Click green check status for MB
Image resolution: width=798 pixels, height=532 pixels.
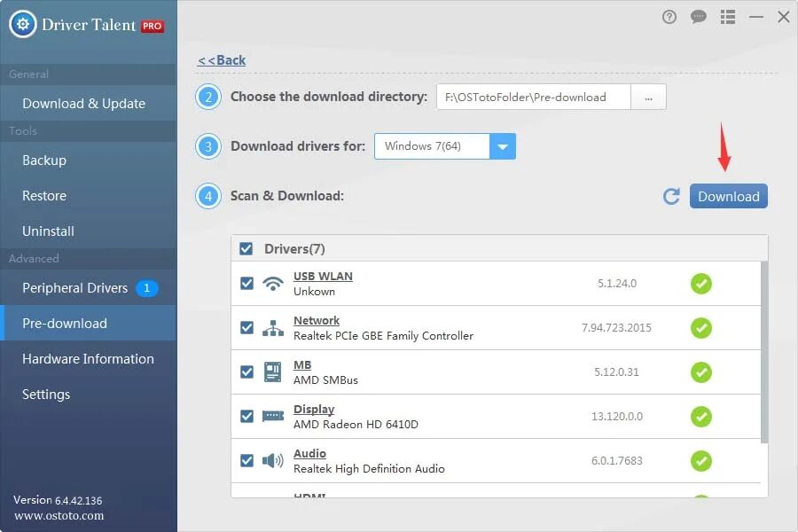(x=700, y=372)
